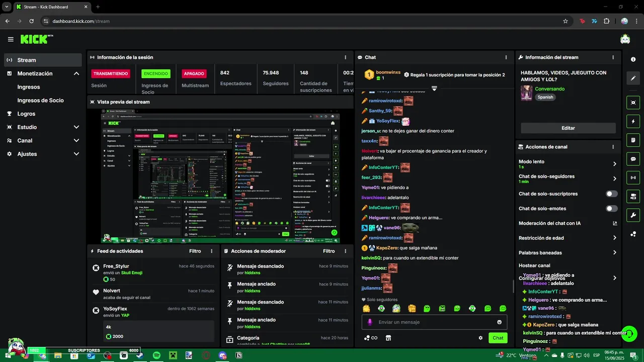Toggle the wrench widget icon in the right rail
The image size is (644, 362).
click(633, 215)
